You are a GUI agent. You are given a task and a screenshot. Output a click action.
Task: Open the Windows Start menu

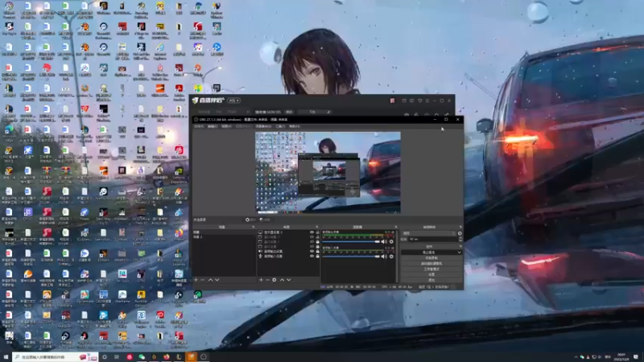pos(6,357)
